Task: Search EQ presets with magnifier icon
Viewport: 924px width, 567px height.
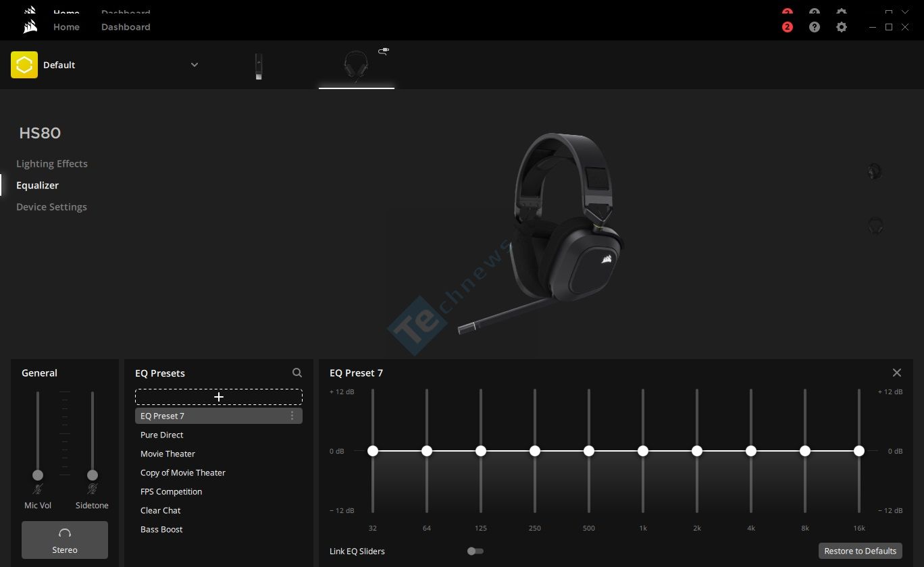Action: coord(297,373)
